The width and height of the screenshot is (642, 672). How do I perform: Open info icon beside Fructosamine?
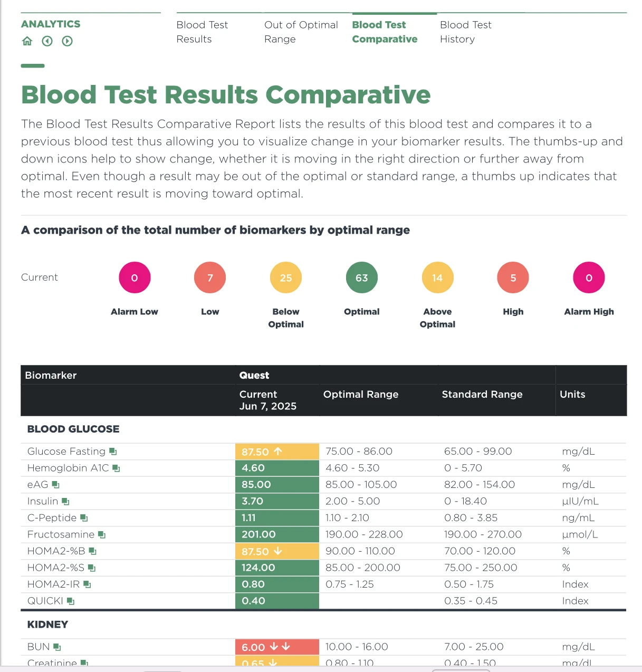click(102, 535)
